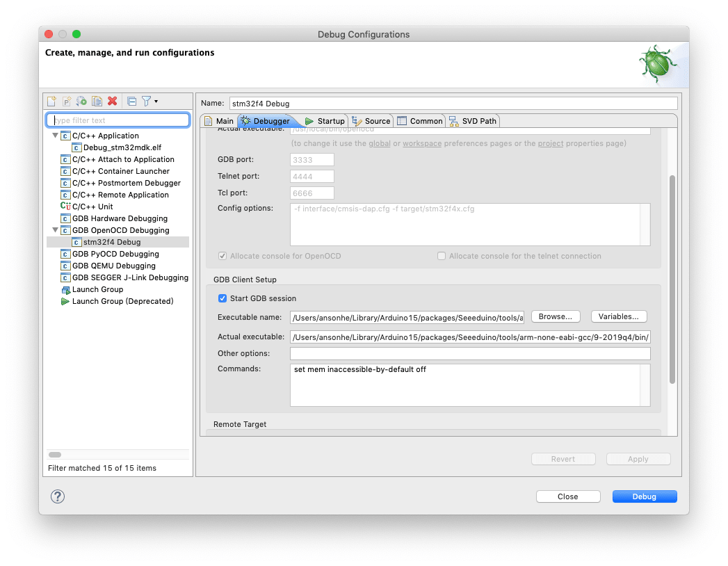Click the Other options field
Screen dimensions: 728x566
[470, 354]
